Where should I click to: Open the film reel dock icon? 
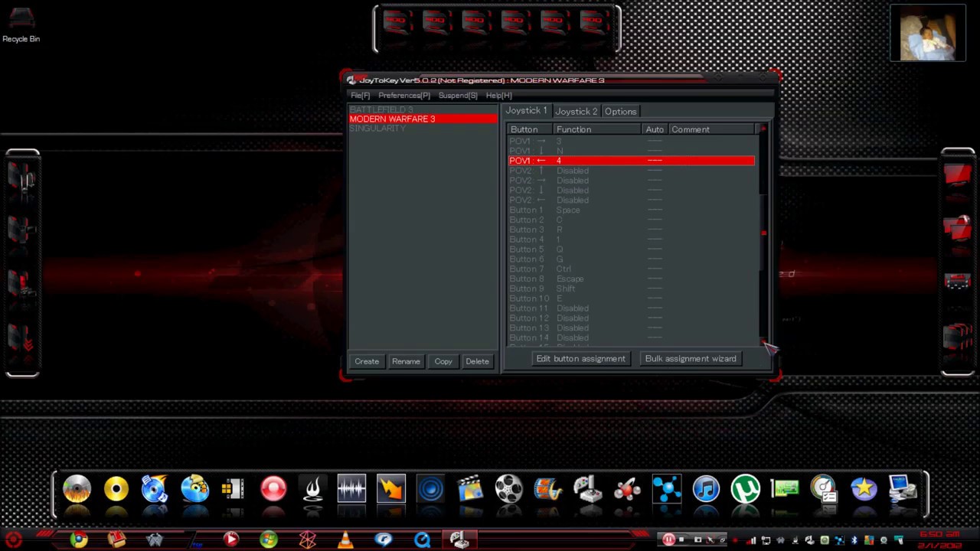coord(509,489)
